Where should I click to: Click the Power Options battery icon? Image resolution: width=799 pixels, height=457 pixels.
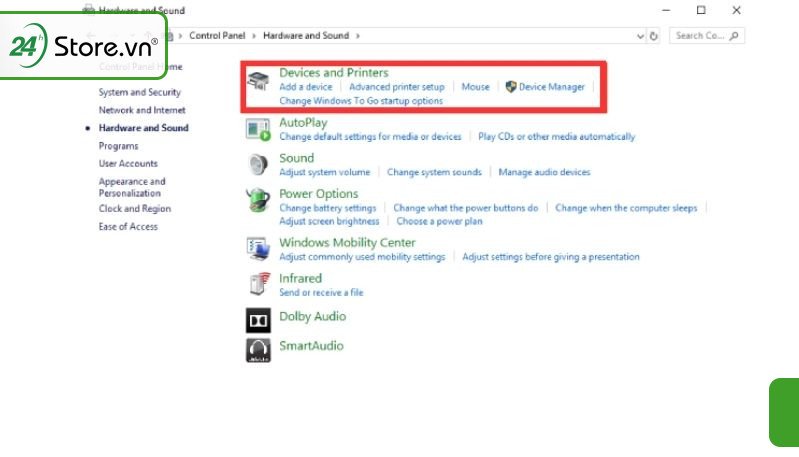coord(258,200)
